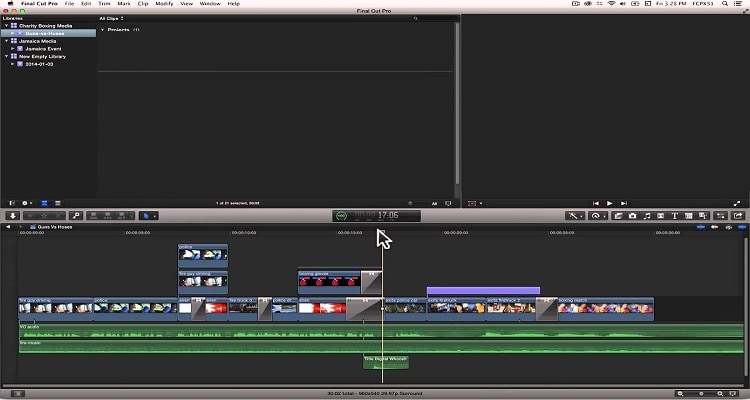Open the Mark menu
This screenshot has height=400, width=750.
[124, 3]
